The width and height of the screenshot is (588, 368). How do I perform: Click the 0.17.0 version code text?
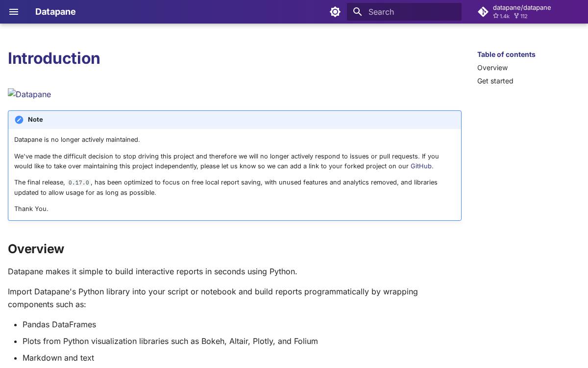click(x=79, y=183)
